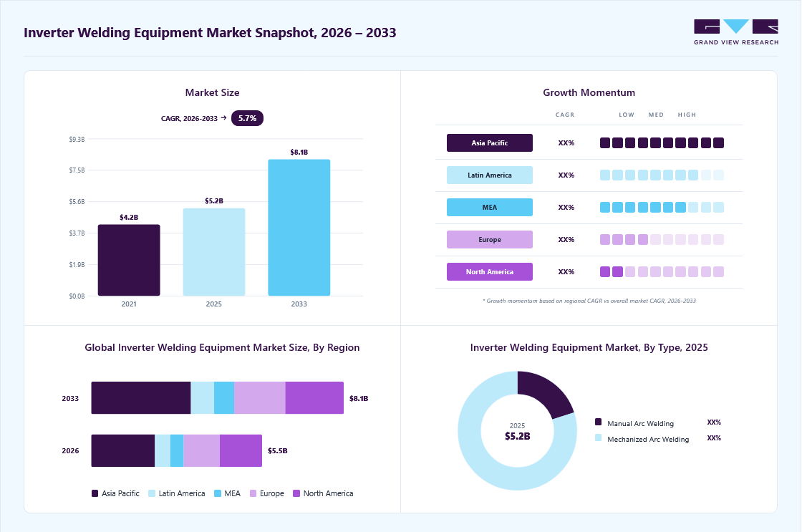Click the North America legend swatch under region chart
Image resolution: width=802 pixels, height=532 pixels.
point(296,493)
